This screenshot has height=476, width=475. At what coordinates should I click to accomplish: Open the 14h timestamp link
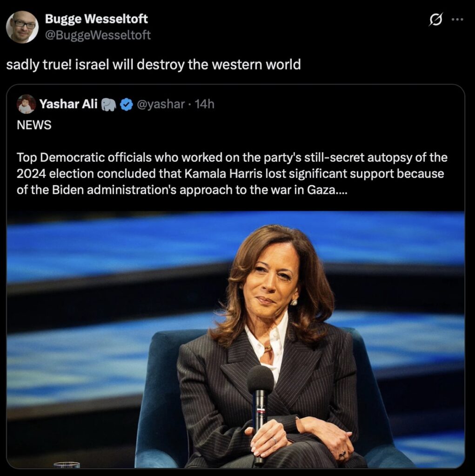pos(204,104)
